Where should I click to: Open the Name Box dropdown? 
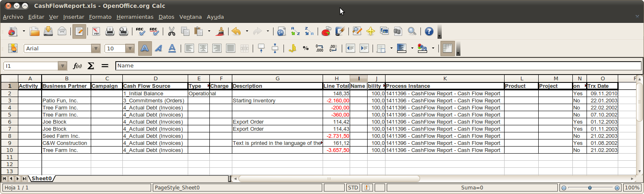pos(63,66)
